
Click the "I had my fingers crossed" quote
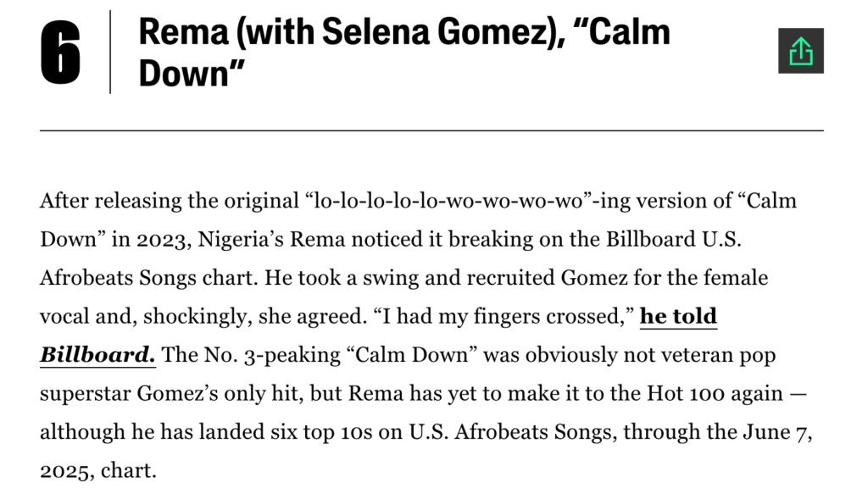click(505, 317)
